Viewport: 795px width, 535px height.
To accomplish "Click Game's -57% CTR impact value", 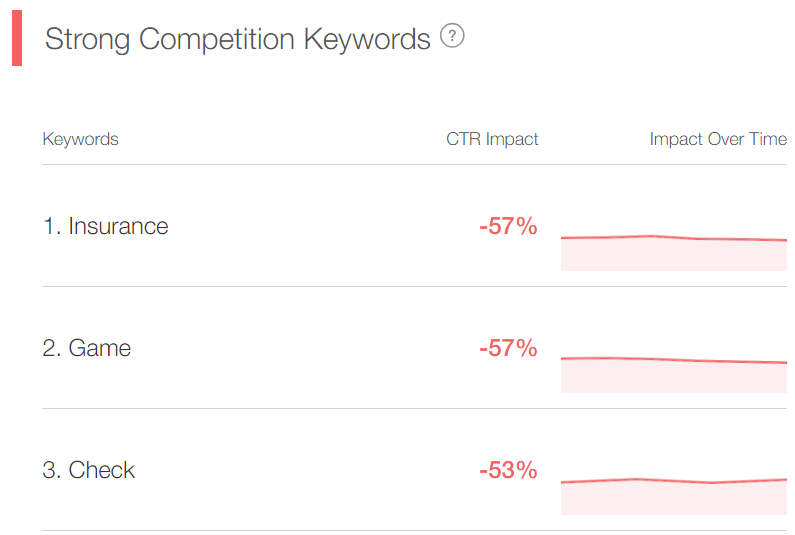I will tap(508, 348).
